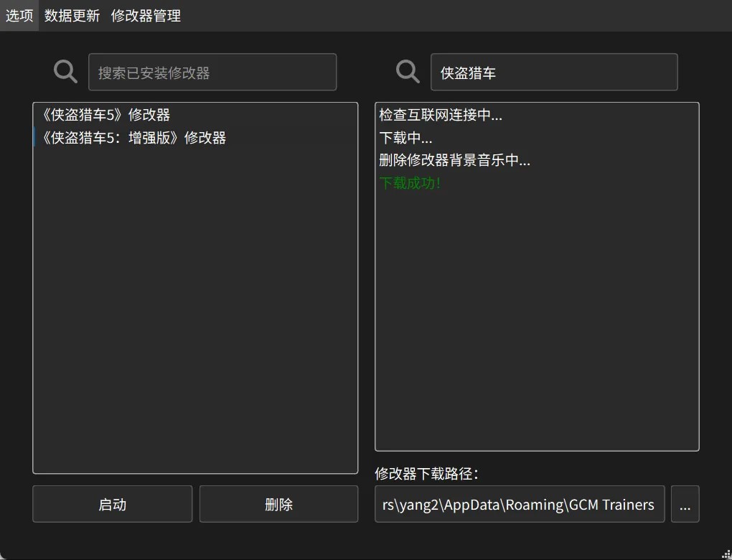This screenshot has height=560, width=732.
Task: Select 《侠盗猎车5：增强版》修改器 in installed list
Action: click(195, 138)
